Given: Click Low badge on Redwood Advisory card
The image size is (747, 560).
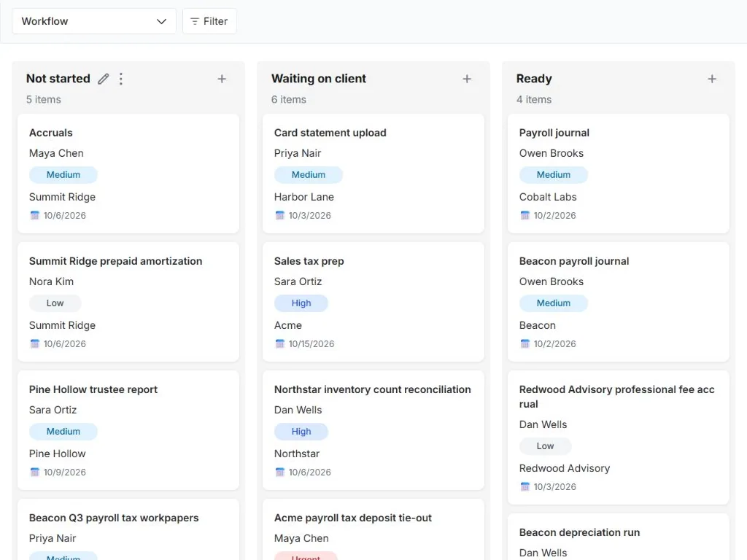Looking at the screenshot, I should point(546,446).
